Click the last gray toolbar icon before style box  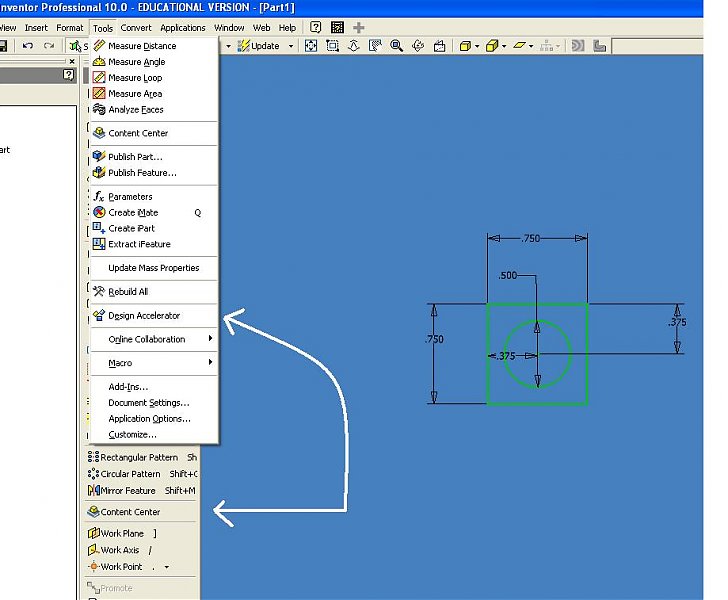coord(600,46)
